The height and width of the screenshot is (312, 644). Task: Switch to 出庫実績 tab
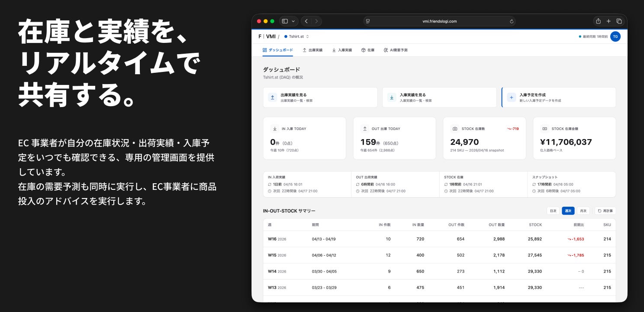click(x=312, y=50)
